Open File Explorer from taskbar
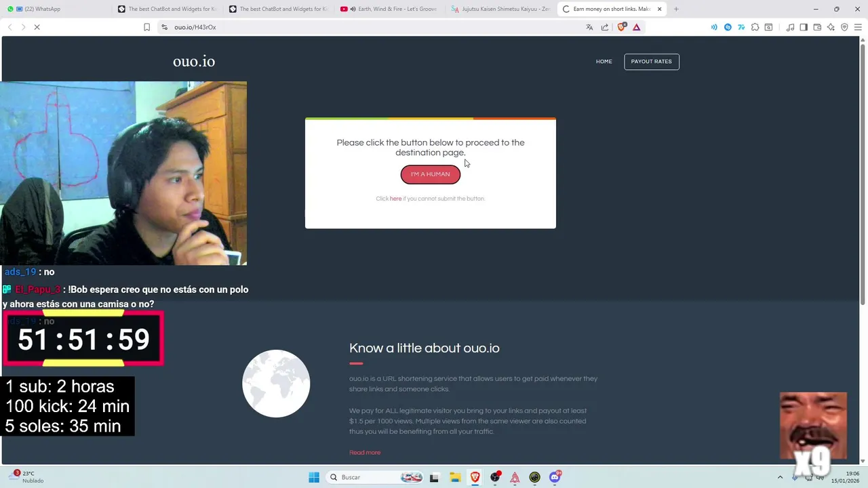This screenshot has height=488, width=868. click(x=455, y=477)
